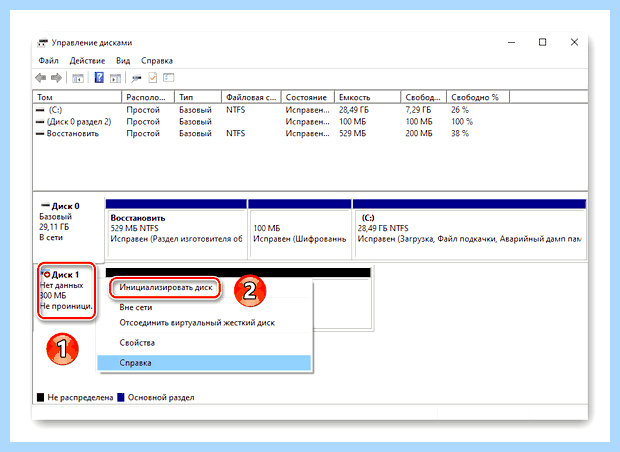Click the checklist view settings toolbar icon
620x452 pixels.
click(169, 78)
